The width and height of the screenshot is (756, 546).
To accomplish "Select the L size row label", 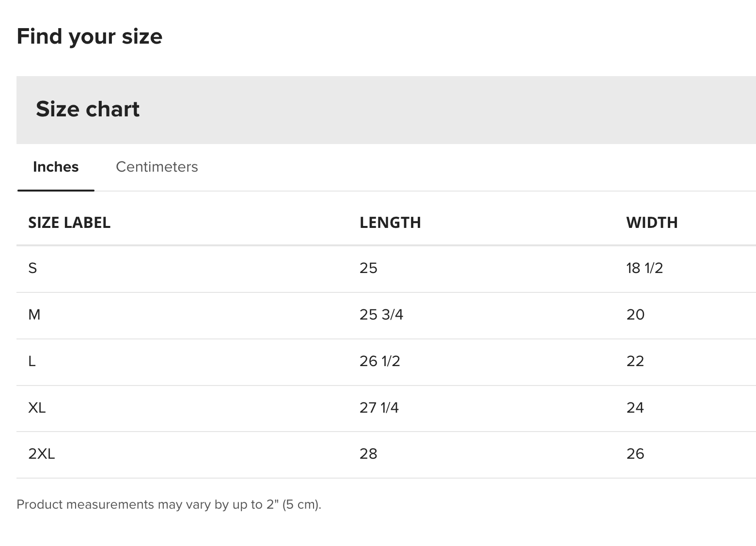I will click(32, 361).
